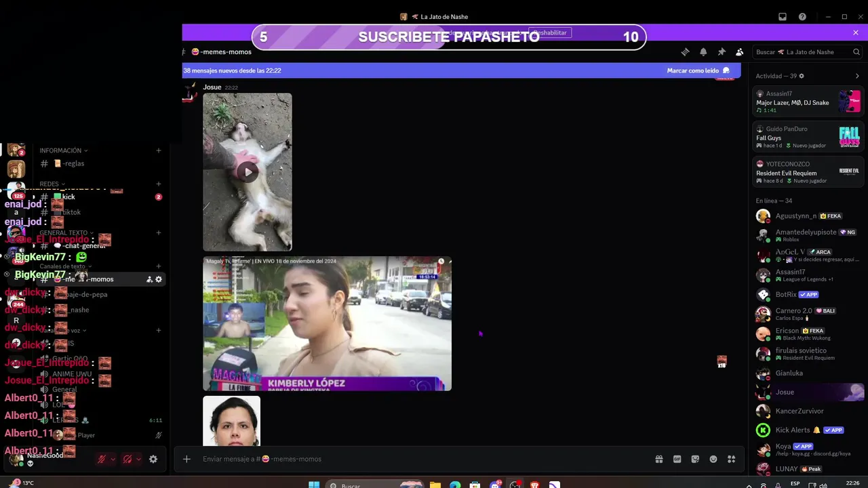Viewport: 868px width, 488px height.
Task: Open Microsoft Edge from taskbar
Action: tap(455, 485)
